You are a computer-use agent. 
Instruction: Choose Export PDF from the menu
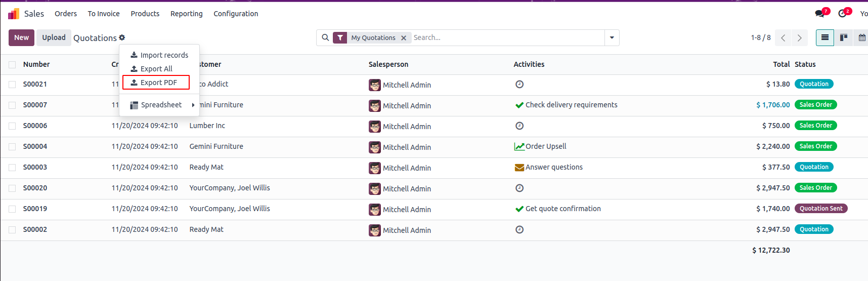pos(156,83)
